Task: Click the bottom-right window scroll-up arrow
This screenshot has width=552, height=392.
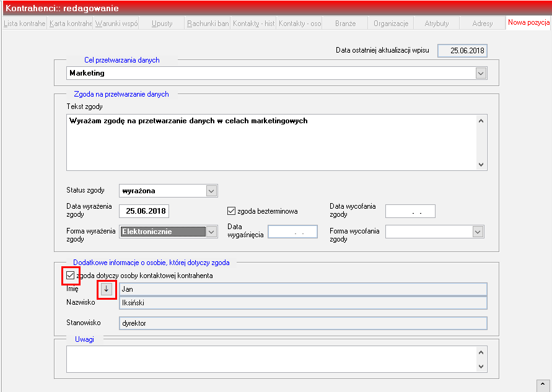Action: 543,385
